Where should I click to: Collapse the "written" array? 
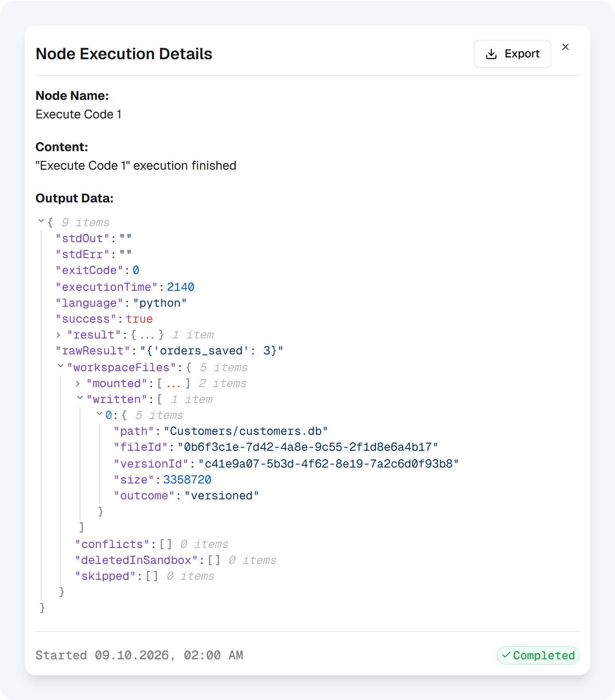coord(80,398)
